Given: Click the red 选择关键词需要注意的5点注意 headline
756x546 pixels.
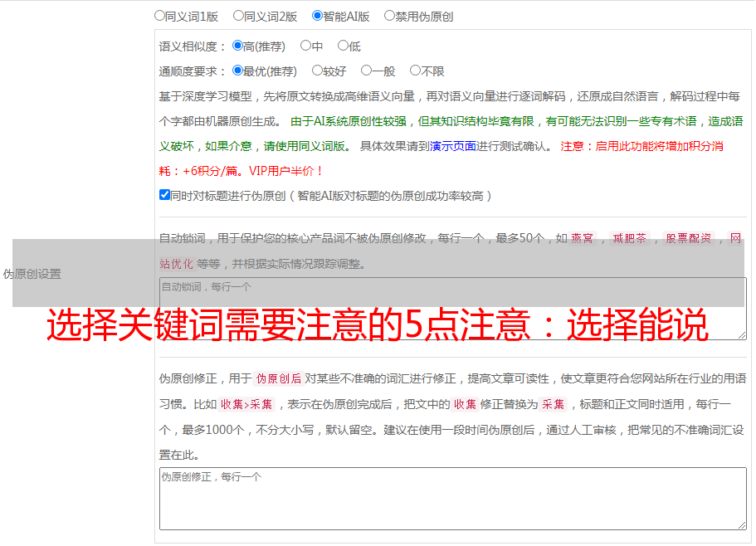Looking at the screenshot, I should 378,326.
